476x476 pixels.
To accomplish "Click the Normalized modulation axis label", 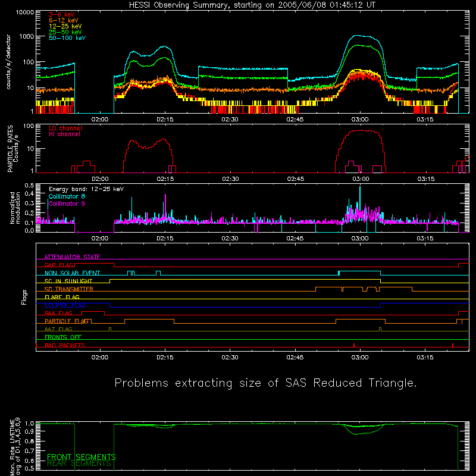I will (15, 208).
